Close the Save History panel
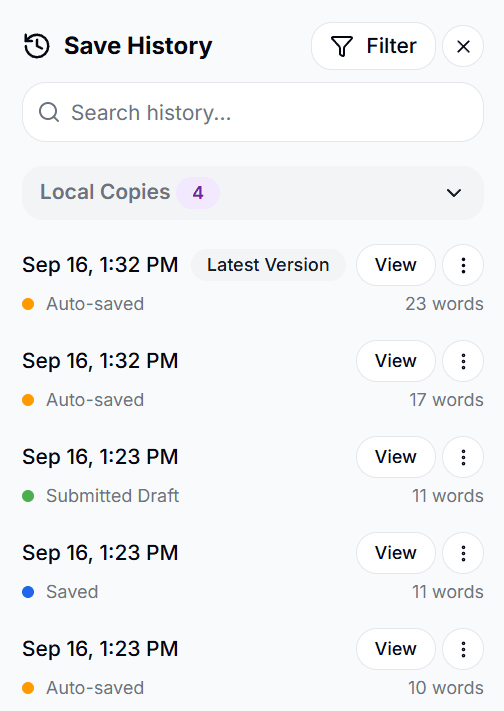The height and width of the screenshot is (711, 504). [463, 46]
